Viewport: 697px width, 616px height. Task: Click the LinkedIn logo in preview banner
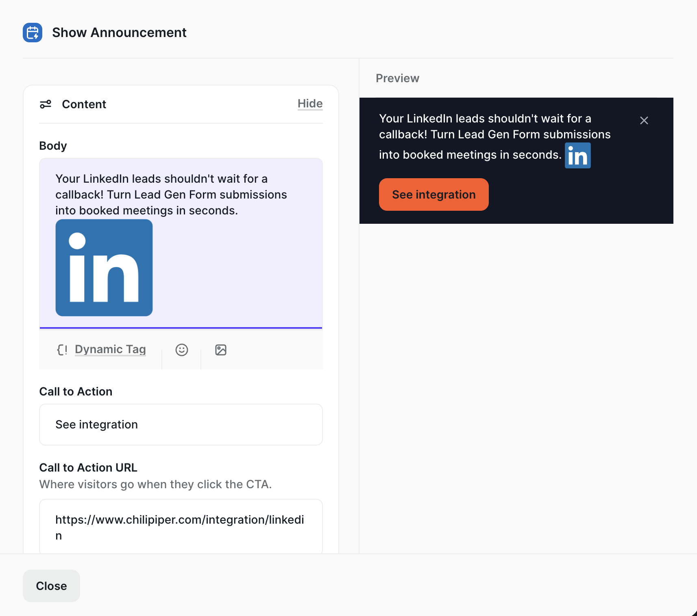[x=578, y=155]
